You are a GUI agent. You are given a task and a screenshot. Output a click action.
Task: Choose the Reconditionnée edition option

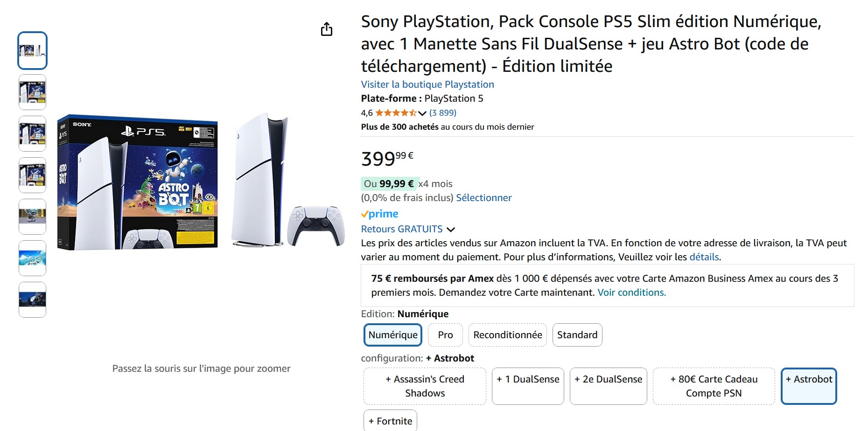[x=507, y=335]
